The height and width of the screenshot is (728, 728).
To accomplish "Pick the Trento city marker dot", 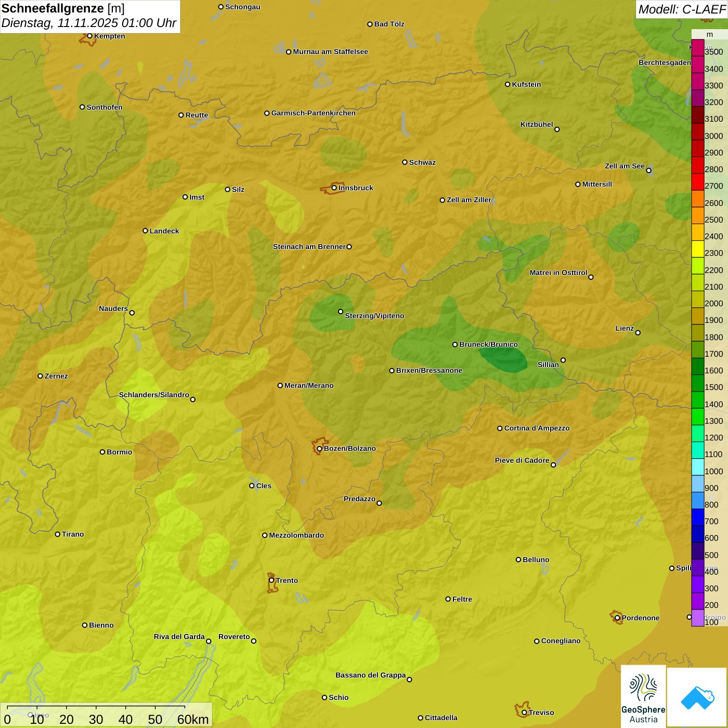I will point(271,580).
